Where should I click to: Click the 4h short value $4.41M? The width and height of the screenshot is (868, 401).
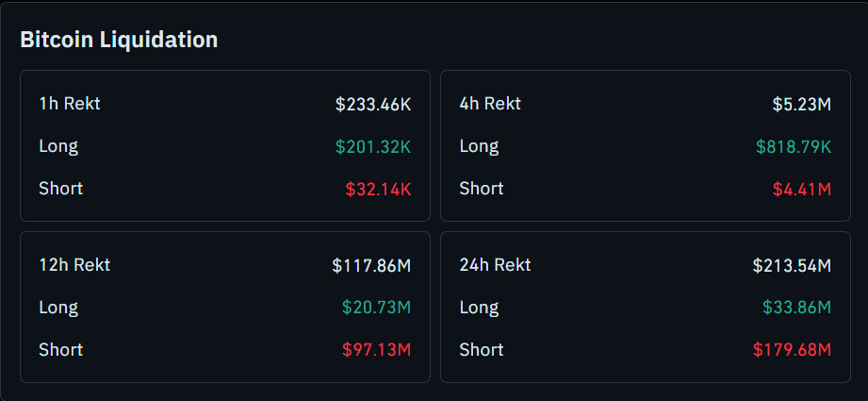click(x=801, y=189)
